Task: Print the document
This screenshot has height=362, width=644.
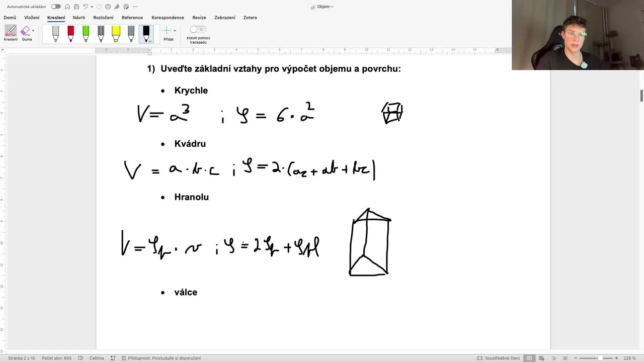Action: [108, 7]
